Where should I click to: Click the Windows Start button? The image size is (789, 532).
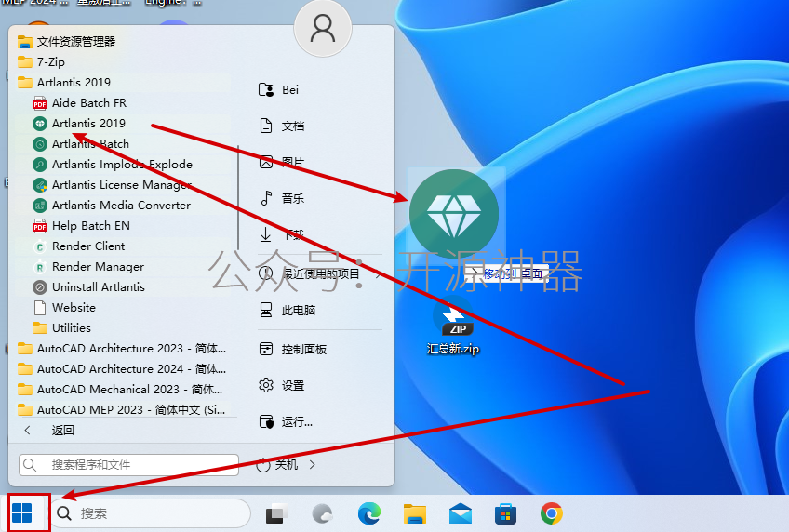22,513
